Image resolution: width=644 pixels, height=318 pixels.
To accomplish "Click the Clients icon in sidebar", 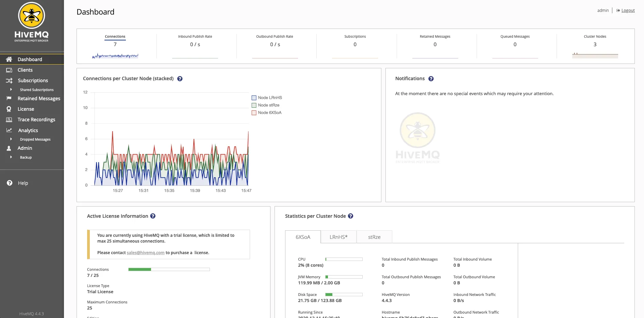I will coord(9,70).
